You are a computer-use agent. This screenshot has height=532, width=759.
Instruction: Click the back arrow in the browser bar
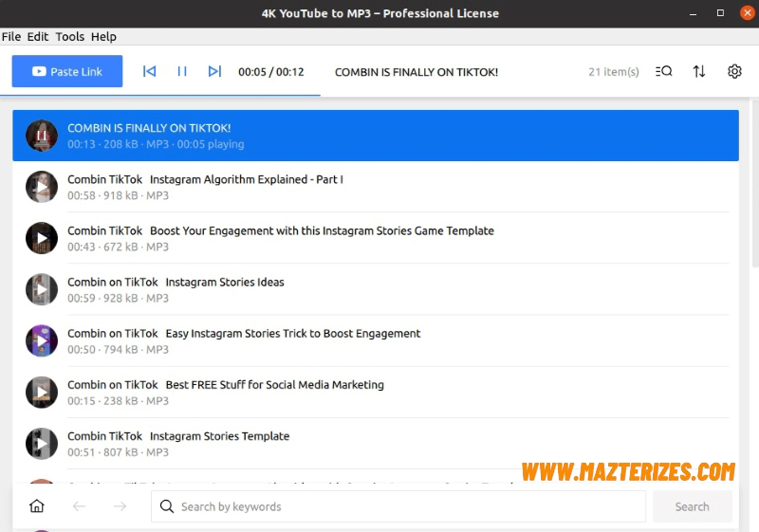point(79,506)
